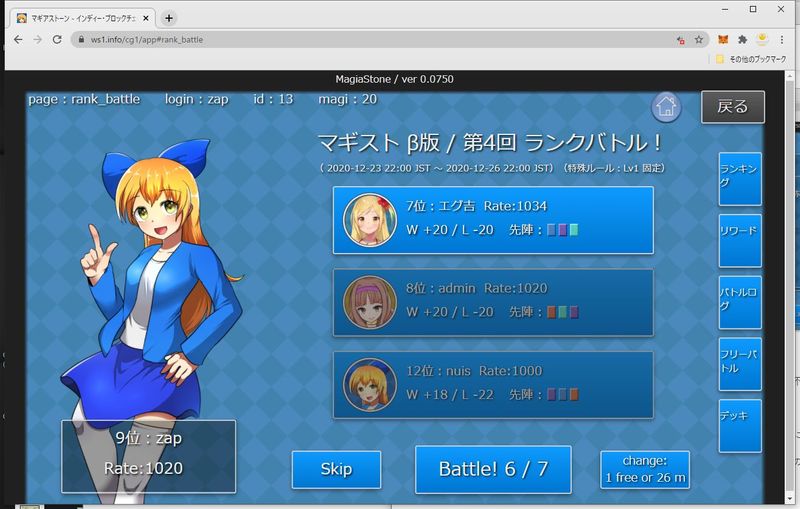This screenshot has width=800, height=509.
Task: Click the teal swatch in エグ吉's 先陣
Action: pos(574,230)
